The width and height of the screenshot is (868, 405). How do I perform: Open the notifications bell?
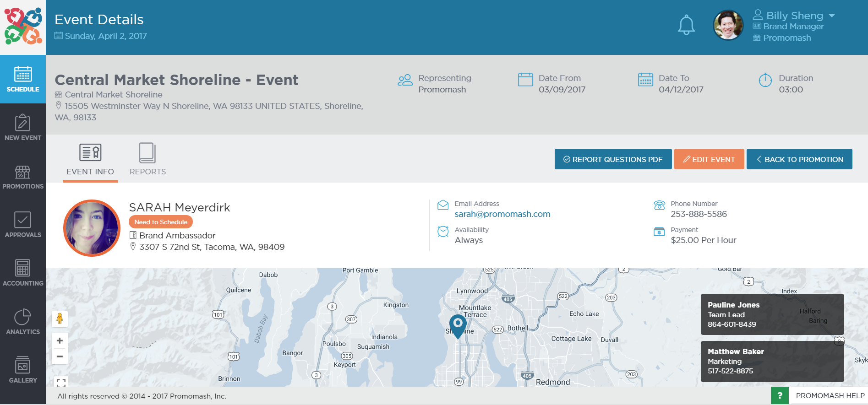tap(686, 25)
